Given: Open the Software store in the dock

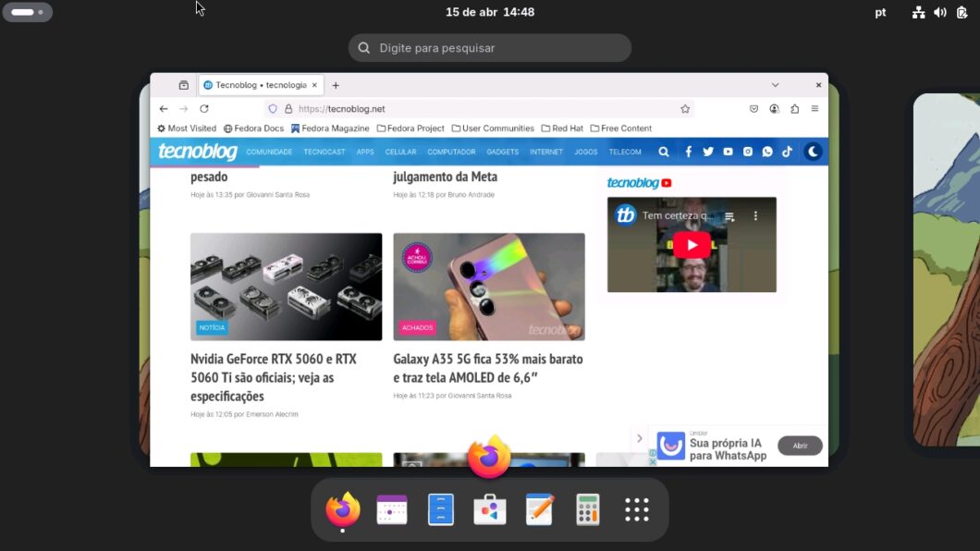Looking at the screenshot, I should [x=489, y=509].
